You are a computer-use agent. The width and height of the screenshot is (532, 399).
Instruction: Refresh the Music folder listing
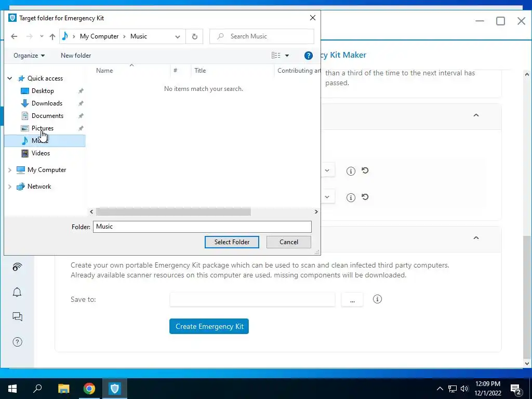[194, 36]
